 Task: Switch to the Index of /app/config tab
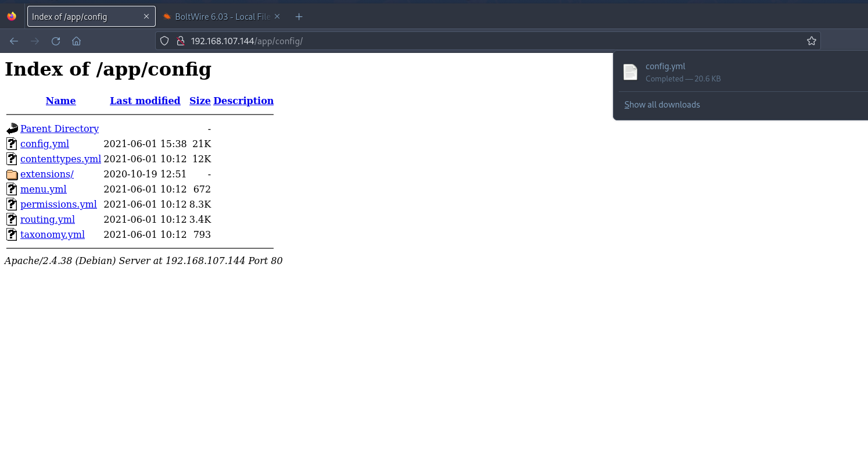(91, 16)
